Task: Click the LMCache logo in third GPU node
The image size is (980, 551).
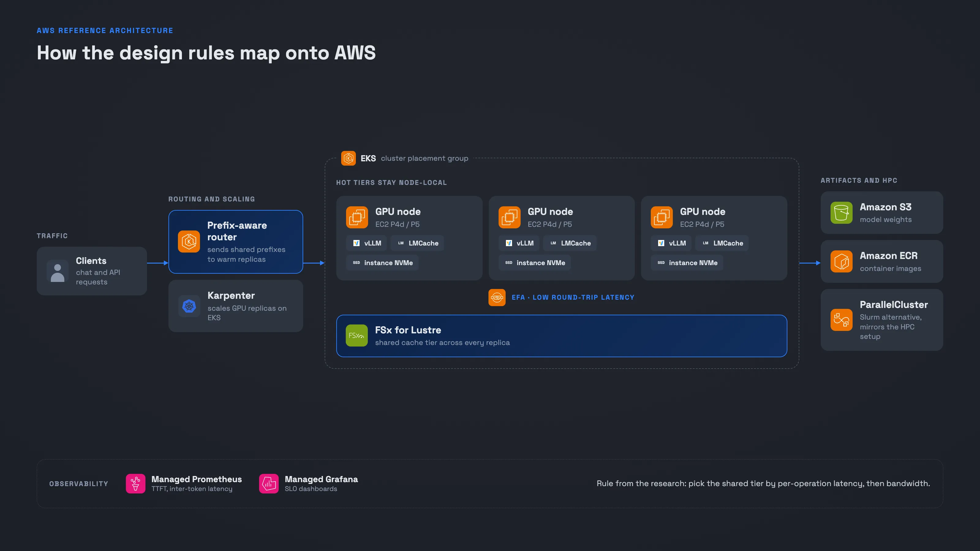Action: 706,243
